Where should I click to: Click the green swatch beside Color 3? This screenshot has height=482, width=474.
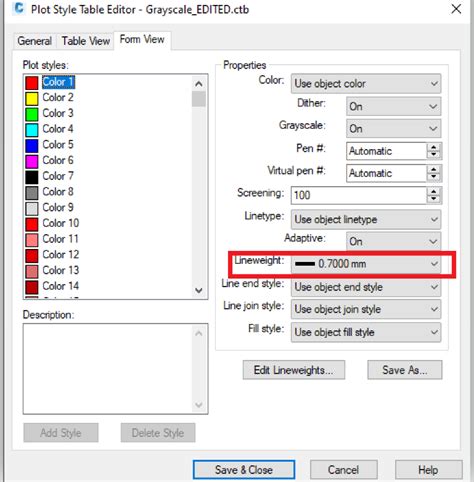32,114
